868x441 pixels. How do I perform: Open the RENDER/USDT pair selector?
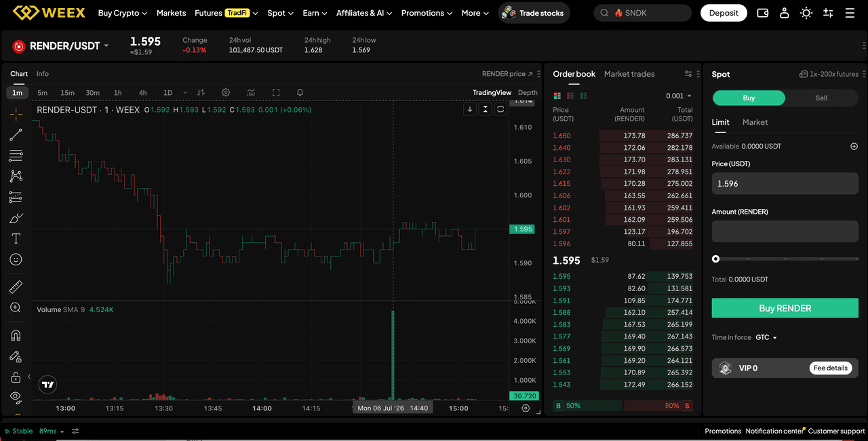pos(61,45)
